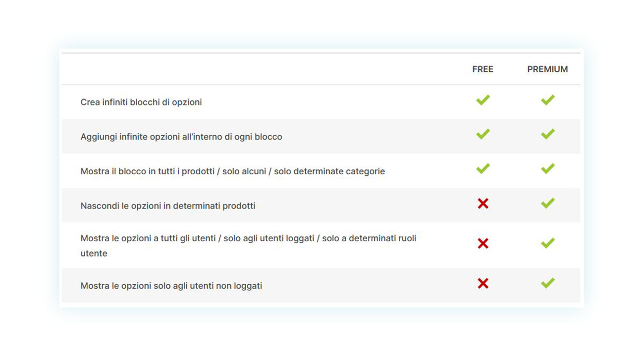Click the "Nascondi le opzioni in determinati prodotti" text

(168, 206)
